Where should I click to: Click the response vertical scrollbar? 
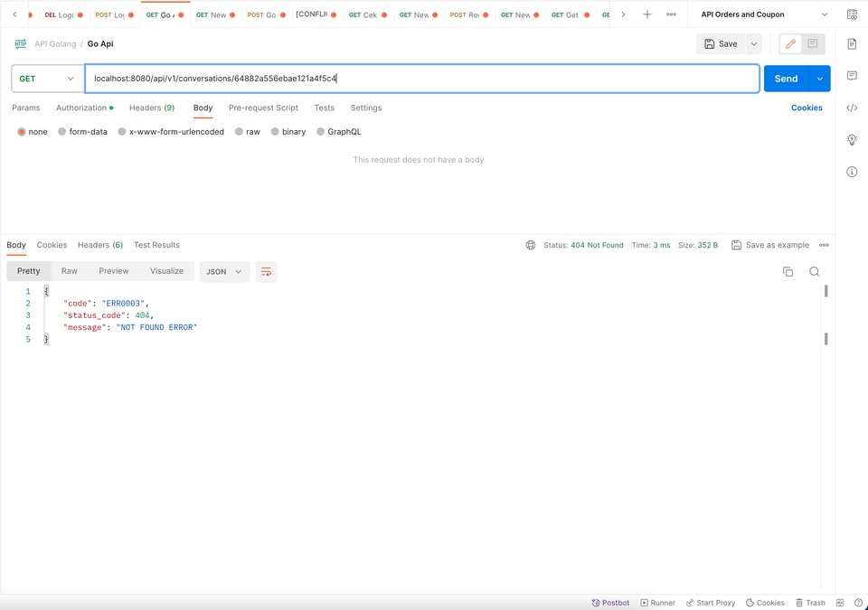coord(826,314)
